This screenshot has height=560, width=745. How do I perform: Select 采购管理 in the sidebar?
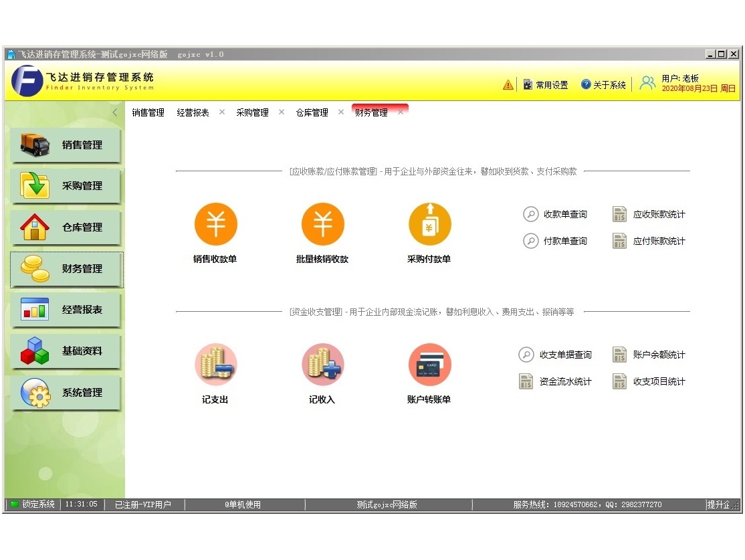[66, 186]
